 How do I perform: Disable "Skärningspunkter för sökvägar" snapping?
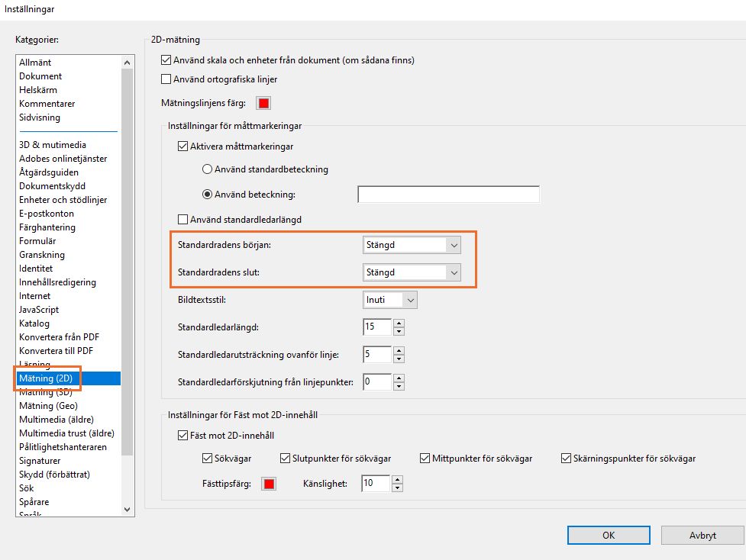click(x=567, y=458)
